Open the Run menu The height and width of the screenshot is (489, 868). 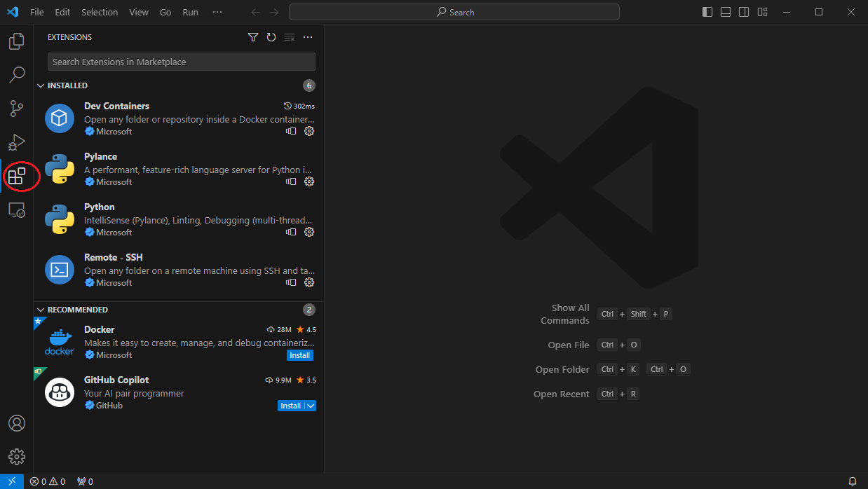point(190,12)
